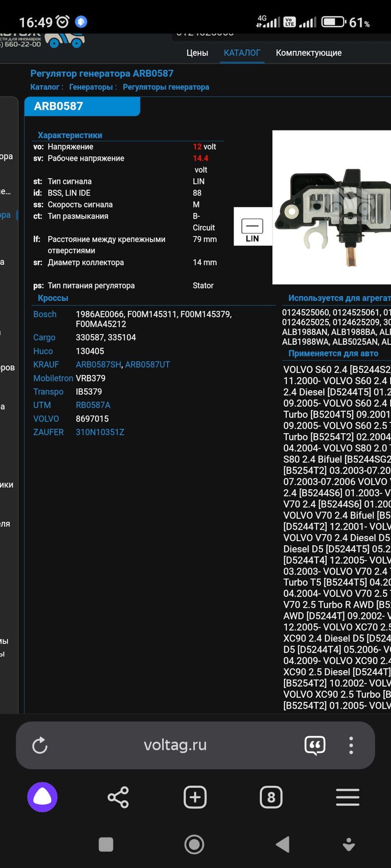Click the Transpo brand name
This screenshot has height=868, width=391.
click(x=48, y=392)
